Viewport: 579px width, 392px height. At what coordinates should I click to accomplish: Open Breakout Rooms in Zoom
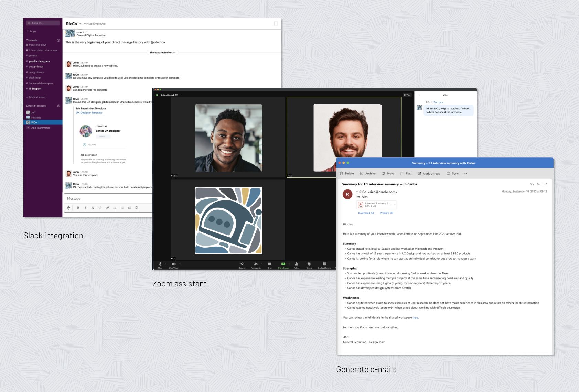[324, 264]
